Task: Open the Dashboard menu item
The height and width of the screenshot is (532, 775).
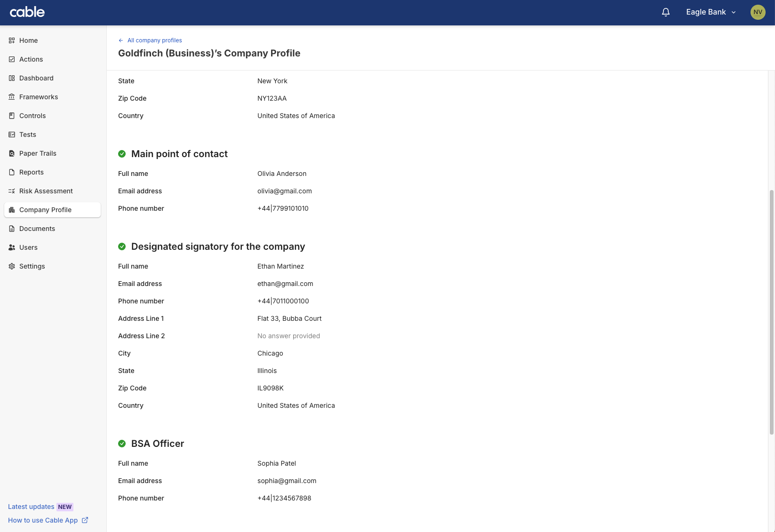Action: [x=36, y=78]
